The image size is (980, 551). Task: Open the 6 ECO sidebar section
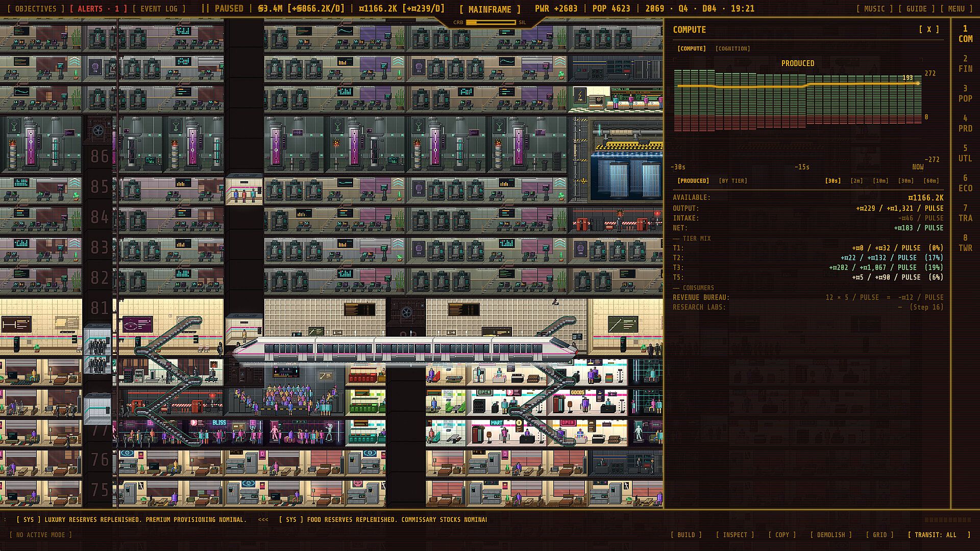[x=965, y=183]
